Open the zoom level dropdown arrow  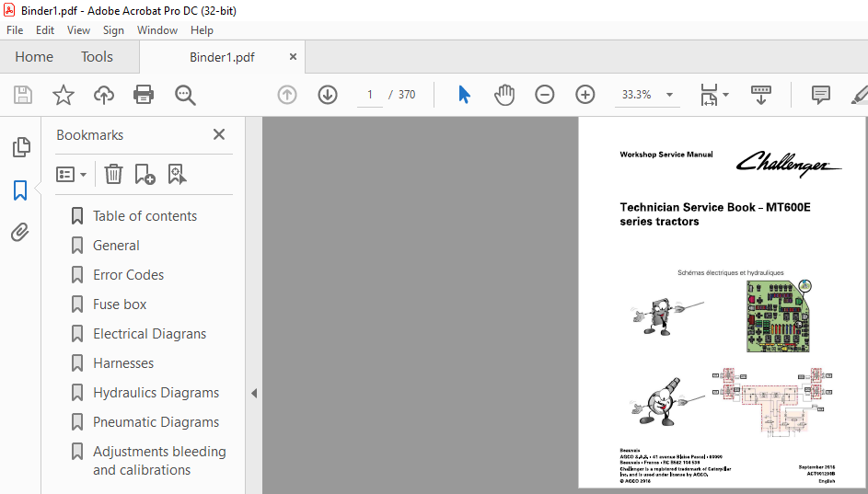[x=669, y=95]
